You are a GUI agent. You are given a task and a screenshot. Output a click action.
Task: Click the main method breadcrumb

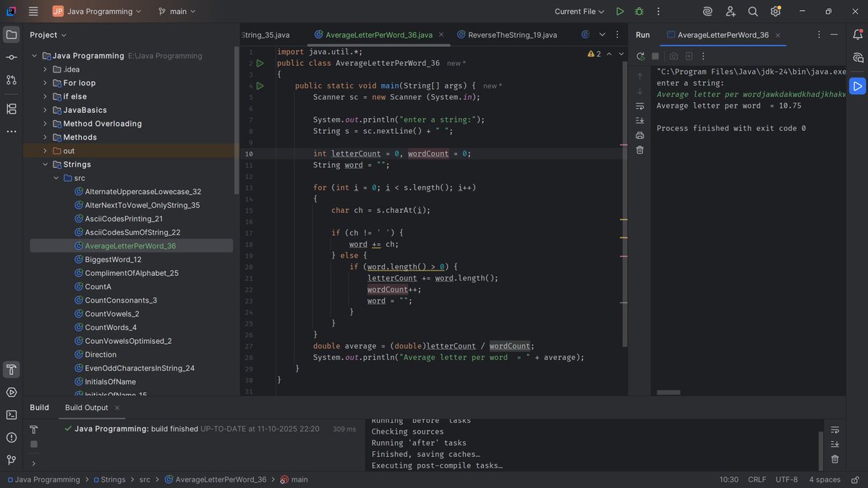pyautogui.click(x=294, y=479)
